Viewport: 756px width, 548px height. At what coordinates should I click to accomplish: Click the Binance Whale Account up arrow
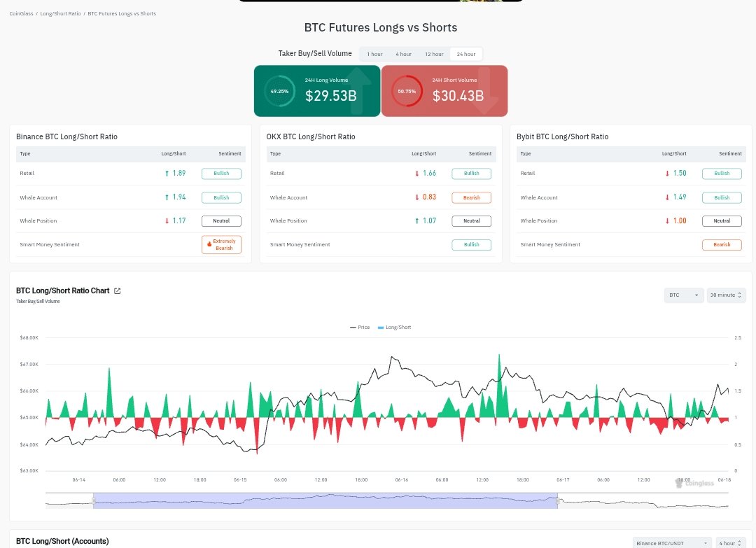pyautogui.click(x=167, y=197)
